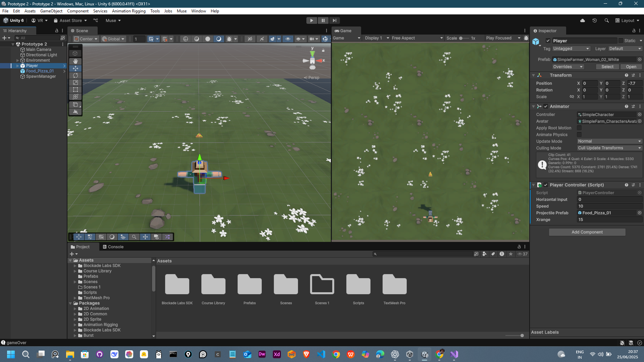Click the Pause button in the toolbar
The image size is (644, 362).
(323, 20)
